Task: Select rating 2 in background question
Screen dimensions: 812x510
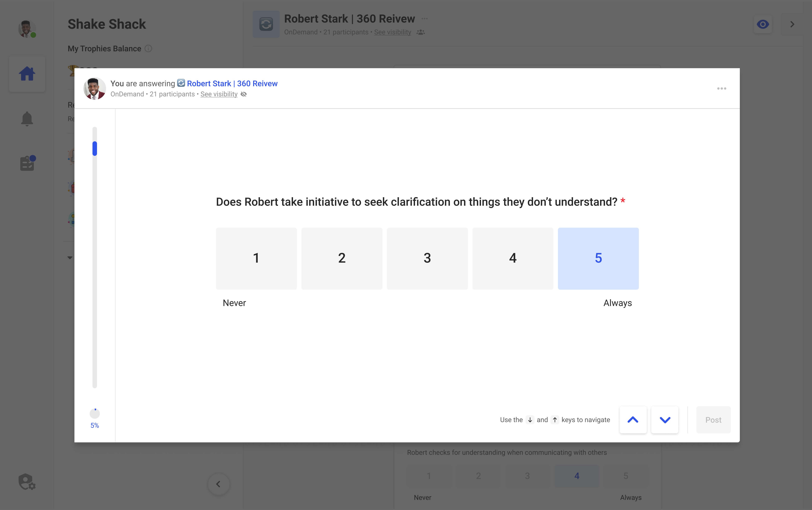Action: coord(478,476)
